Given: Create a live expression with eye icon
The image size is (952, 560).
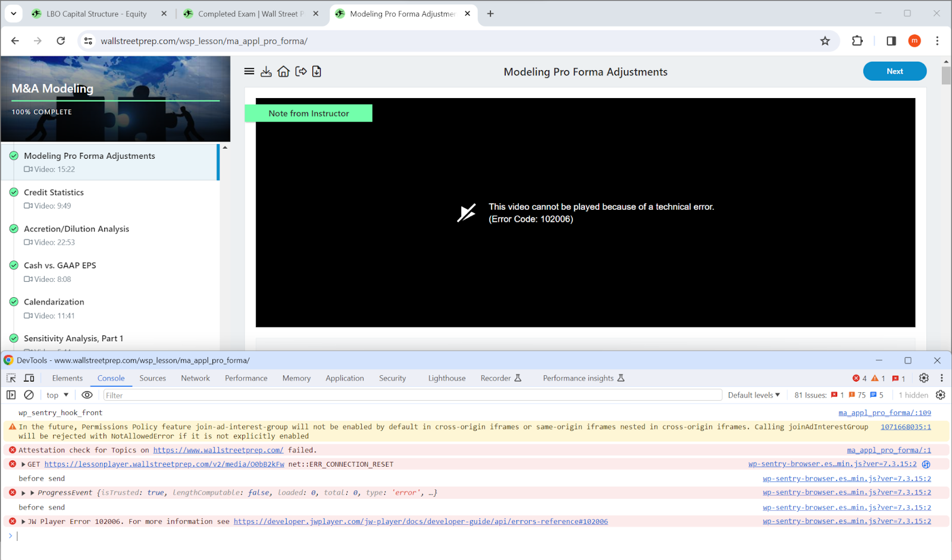Looking at the screenshot, I should (x=87, y=395).
